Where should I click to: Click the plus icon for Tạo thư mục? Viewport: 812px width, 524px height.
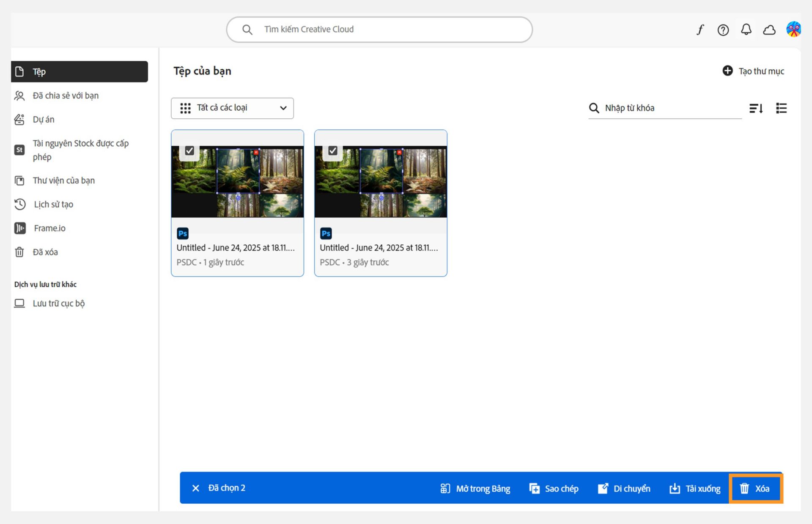(x=727, y=71)
